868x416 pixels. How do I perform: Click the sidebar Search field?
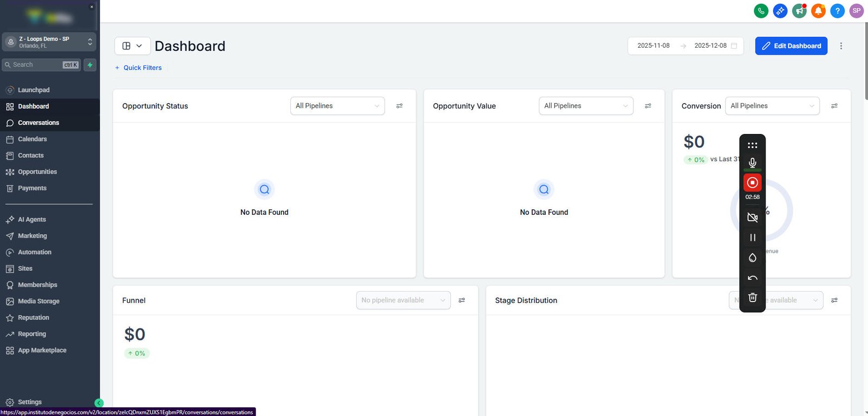pyautogui.click(x=41, y=65)
